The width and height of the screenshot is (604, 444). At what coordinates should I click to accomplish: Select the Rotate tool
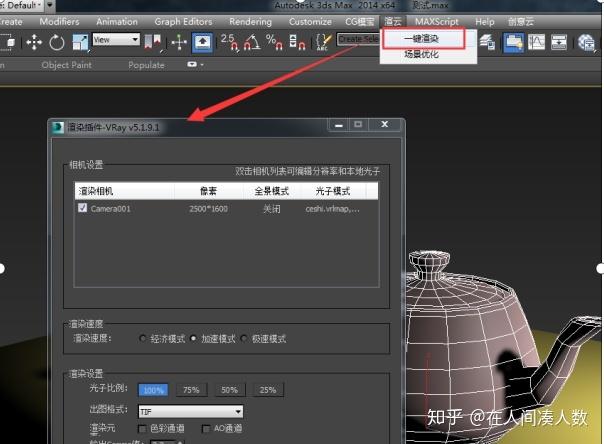coord(57,42)
